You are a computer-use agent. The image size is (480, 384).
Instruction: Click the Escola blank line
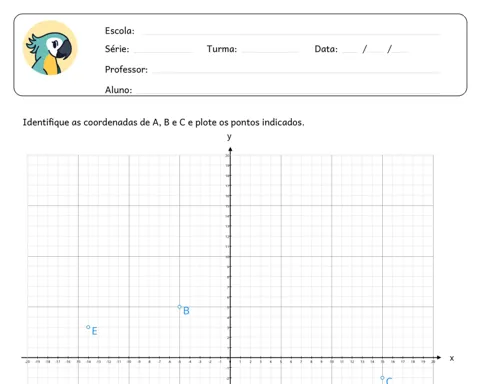[292, 34]
